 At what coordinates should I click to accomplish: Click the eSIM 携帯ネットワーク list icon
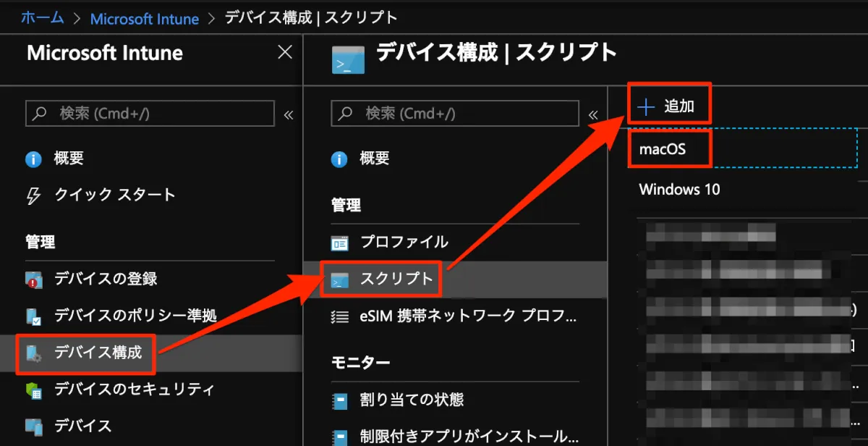[339, 316]
